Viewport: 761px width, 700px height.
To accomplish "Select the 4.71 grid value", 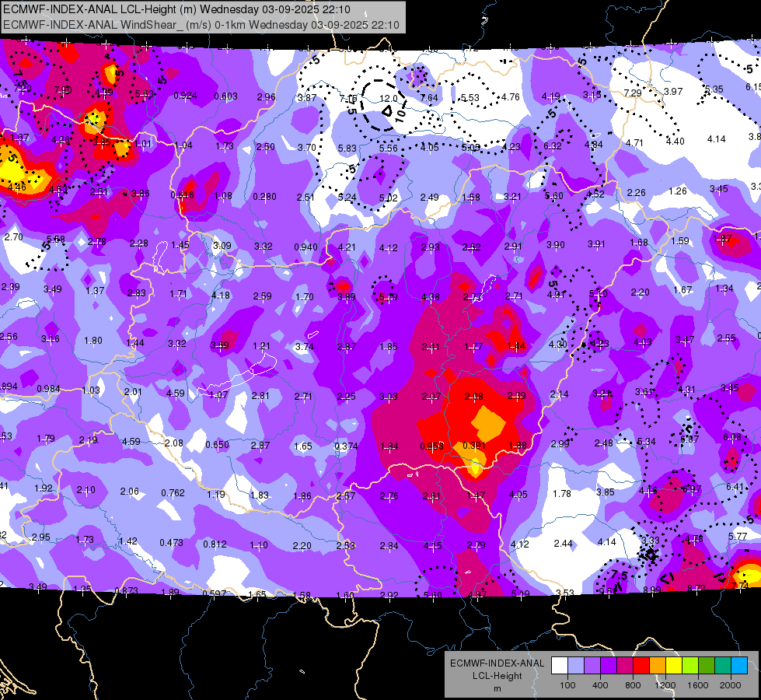I will (634, 143).
